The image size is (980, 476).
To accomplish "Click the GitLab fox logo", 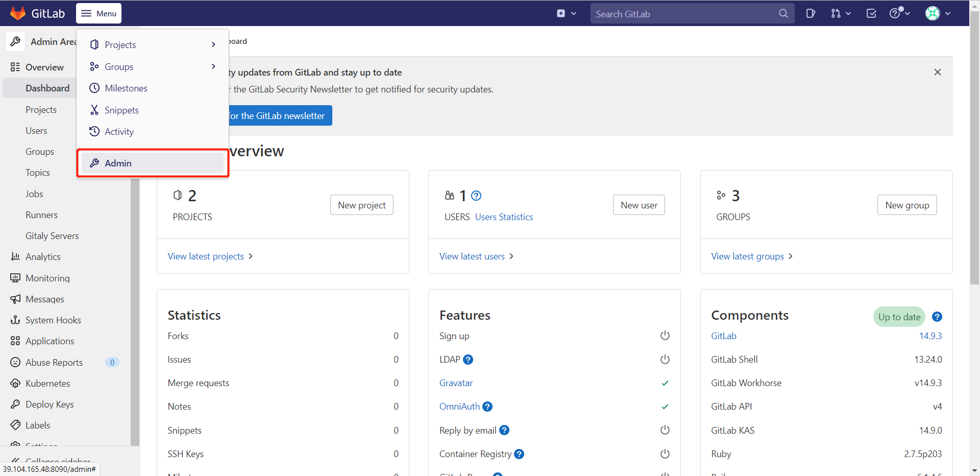I will 18,13.
